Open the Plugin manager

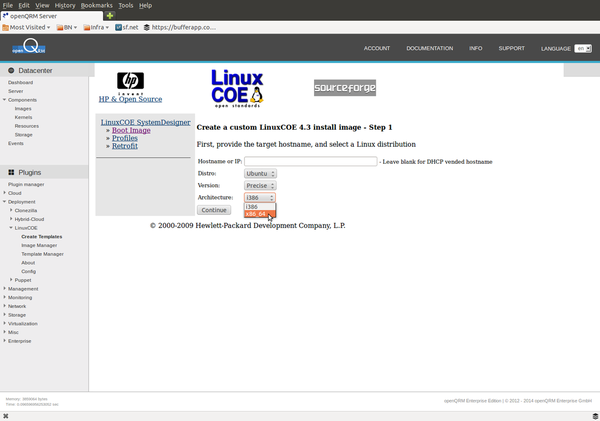tap(26, 184)
